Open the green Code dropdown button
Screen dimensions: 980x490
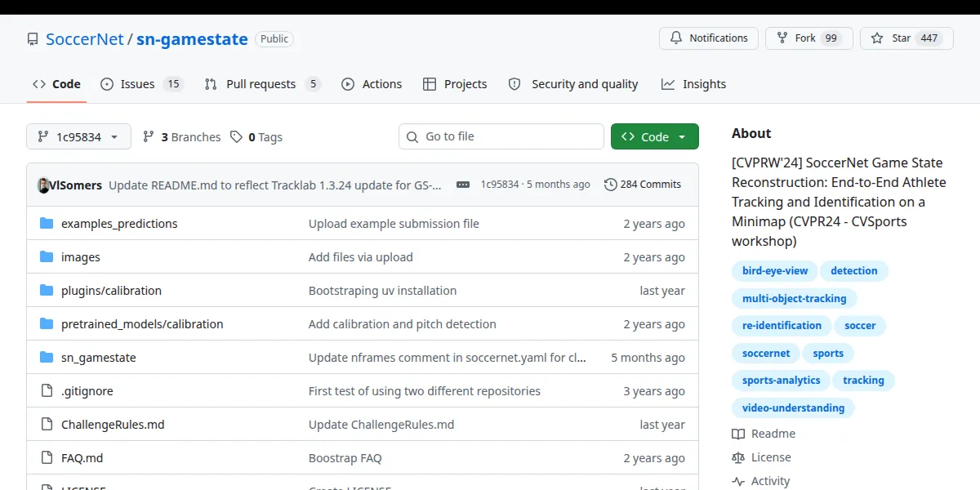(655, 136)
